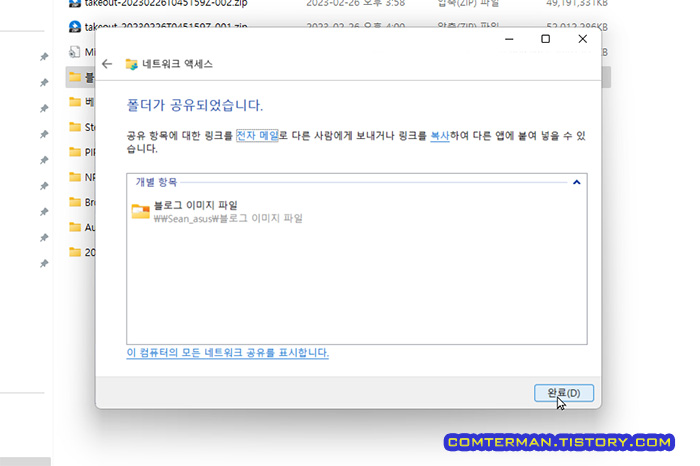Open the 전자 메일 link
700x466 pixels.
[257, 135]
